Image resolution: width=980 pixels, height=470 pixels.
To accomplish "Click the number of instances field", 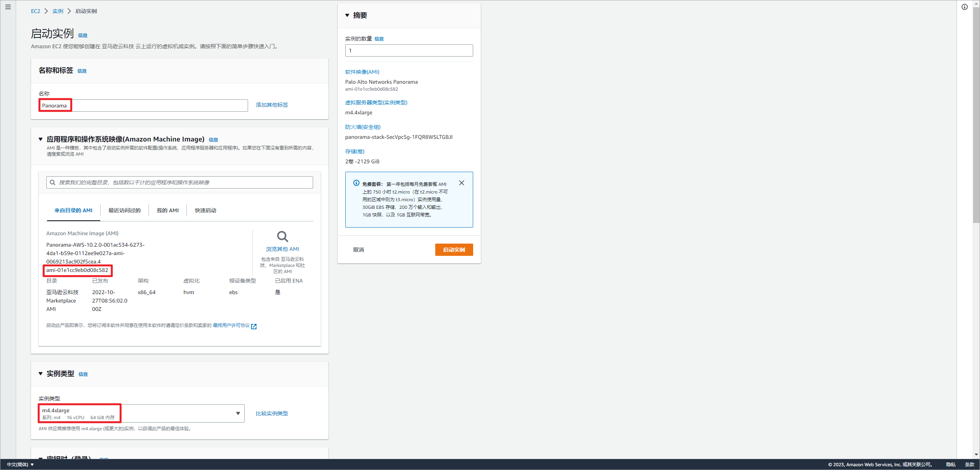I will 409,50.
